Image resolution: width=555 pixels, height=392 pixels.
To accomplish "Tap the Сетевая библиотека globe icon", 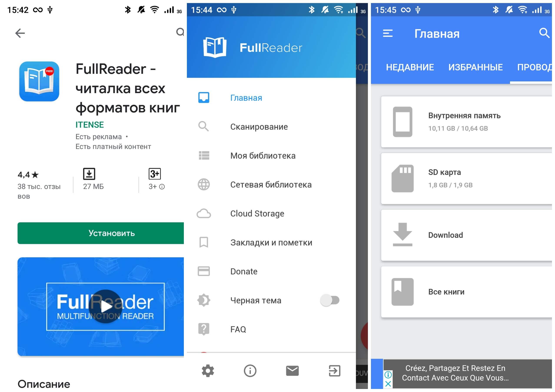I will (x=204, y=184).
